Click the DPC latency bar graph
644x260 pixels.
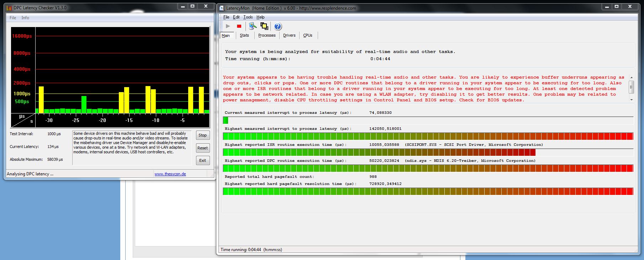pyautogui.click(x=110, y=77)
